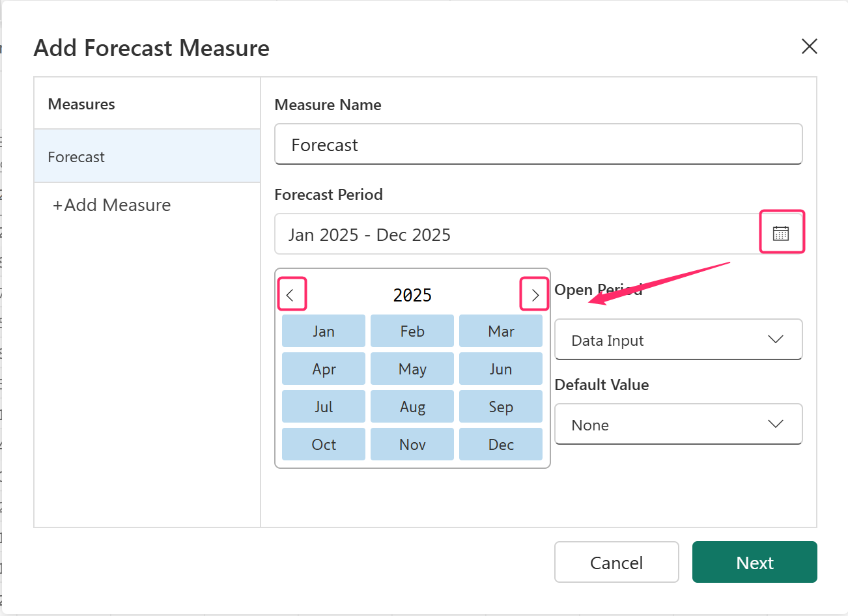Viewport: 848px width, 616px height.
Task: Select the Feb month cell
Action: coord(412,331)
